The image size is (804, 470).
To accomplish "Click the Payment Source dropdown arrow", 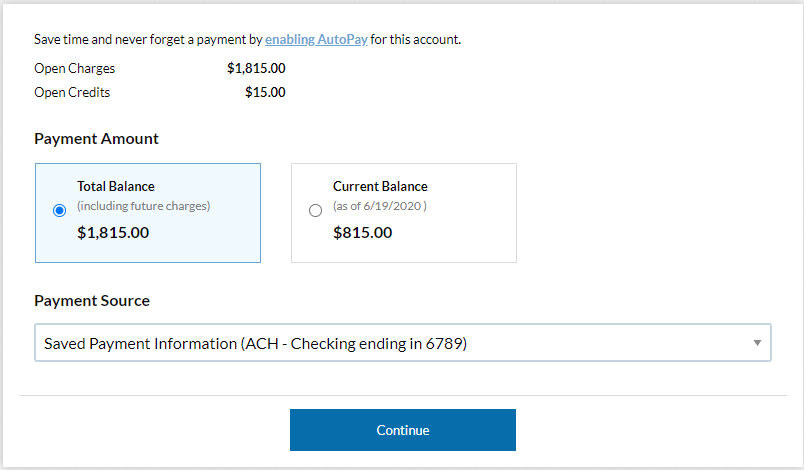I will coord(757,344).
